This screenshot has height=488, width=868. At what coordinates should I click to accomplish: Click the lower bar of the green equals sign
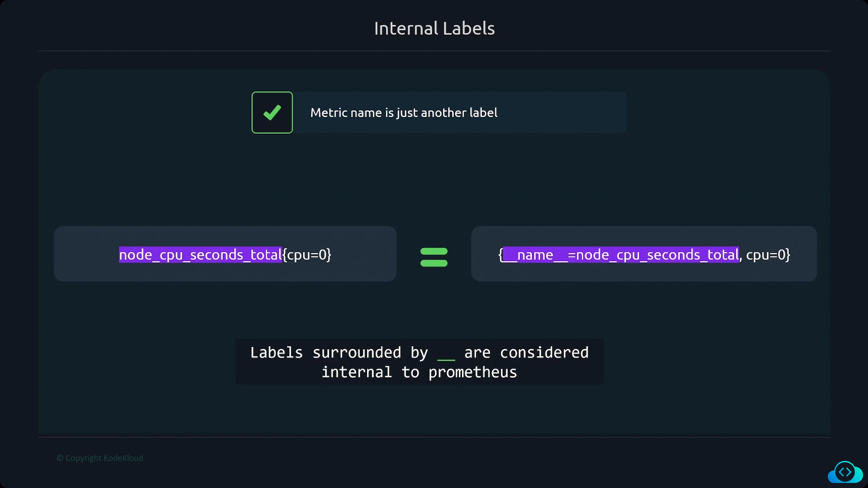point(434,263)
